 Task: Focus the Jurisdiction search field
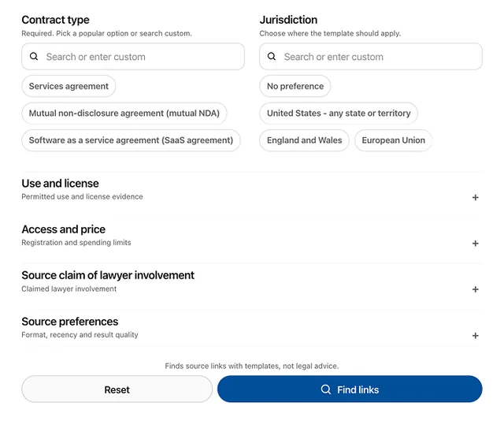(x=371, y=56)
